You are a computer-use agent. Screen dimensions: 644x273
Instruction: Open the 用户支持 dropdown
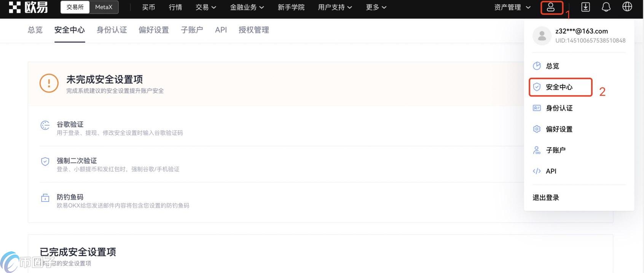pyautogui.click(x=335, y=7)
